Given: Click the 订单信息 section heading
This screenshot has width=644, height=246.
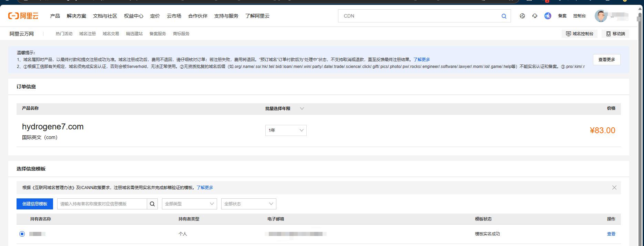Looking at the screenshot, I should tap(26, 87).
